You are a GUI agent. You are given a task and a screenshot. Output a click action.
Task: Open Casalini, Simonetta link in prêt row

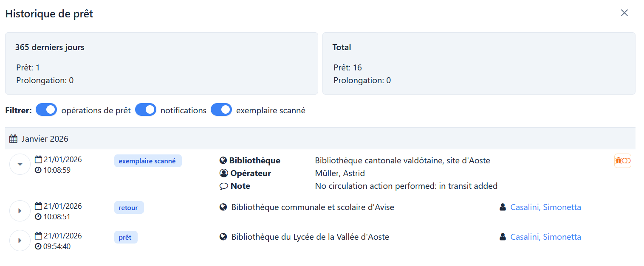[x=545, y=237]
